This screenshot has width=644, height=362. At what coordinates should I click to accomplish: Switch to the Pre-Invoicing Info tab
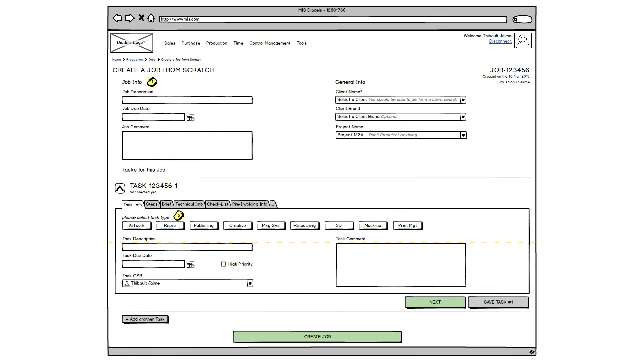tap(250, 204)
